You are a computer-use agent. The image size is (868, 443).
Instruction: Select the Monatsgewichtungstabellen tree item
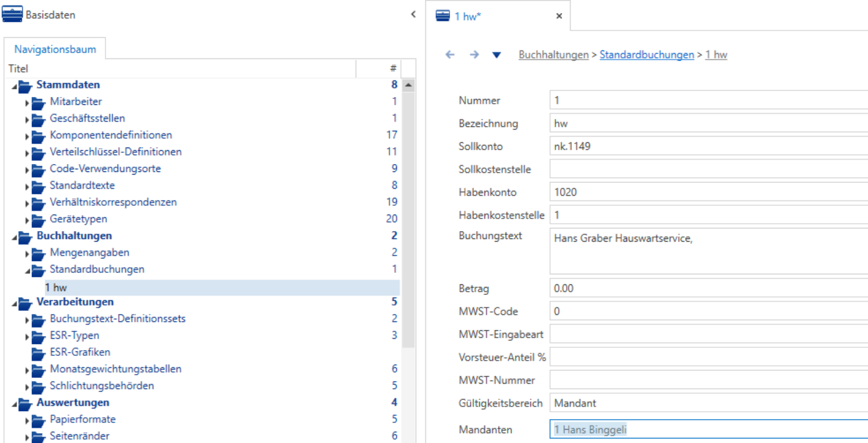115,369
